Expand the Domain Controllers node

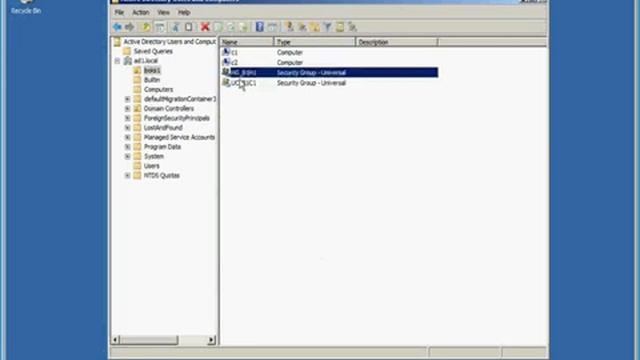[x=127, y=109]
